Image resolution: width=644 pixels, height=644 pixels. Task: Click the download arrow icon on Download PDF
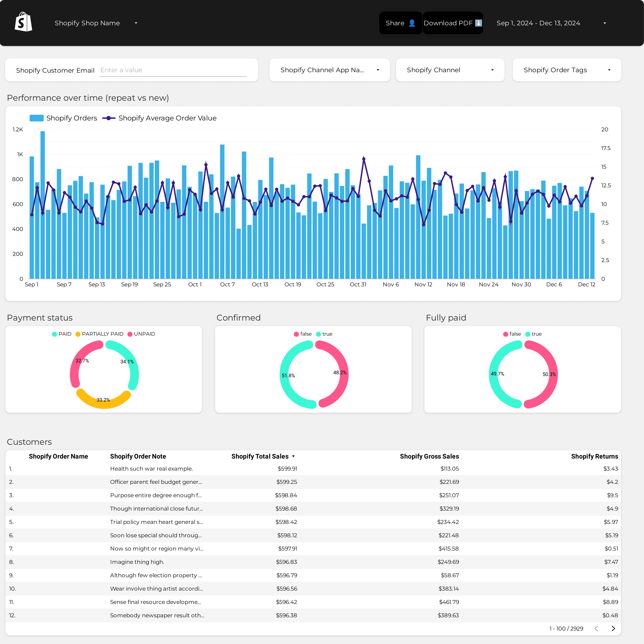coord(479,23)
